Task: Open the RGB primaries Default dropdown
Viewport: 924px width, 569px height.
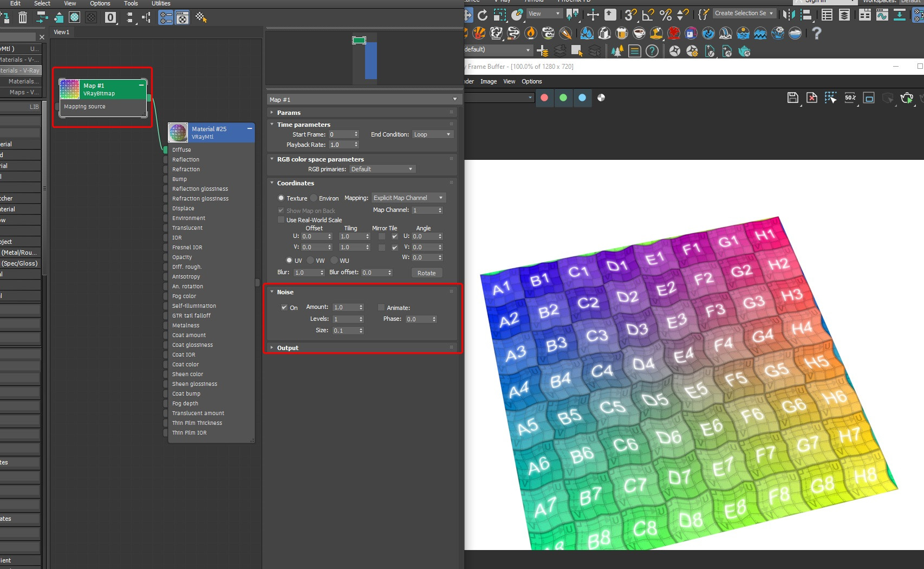Action: click(382, 169)
